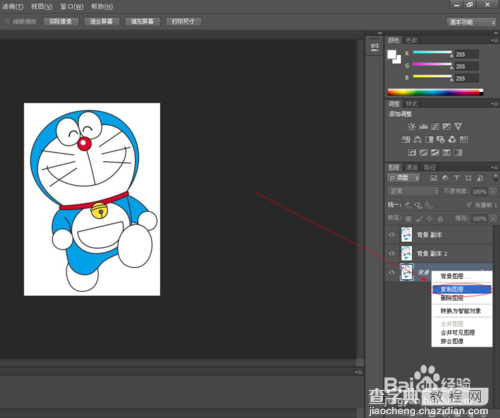The width and height of the screenshot is (500, 418).
Task: Add a Selective Color adjustment
Action: pos(447,152)
